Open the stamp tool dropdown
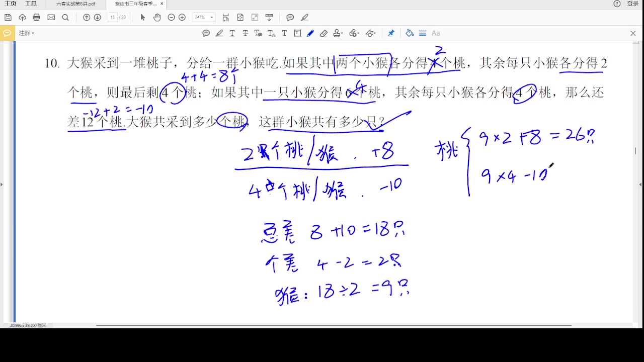644x362 pixels. point(338,33)
